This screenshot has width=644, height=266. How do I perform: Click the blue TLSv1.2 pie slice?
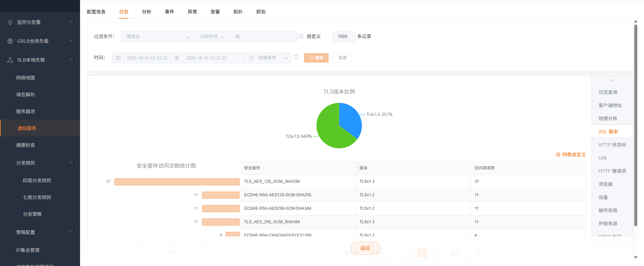[350, 119]
